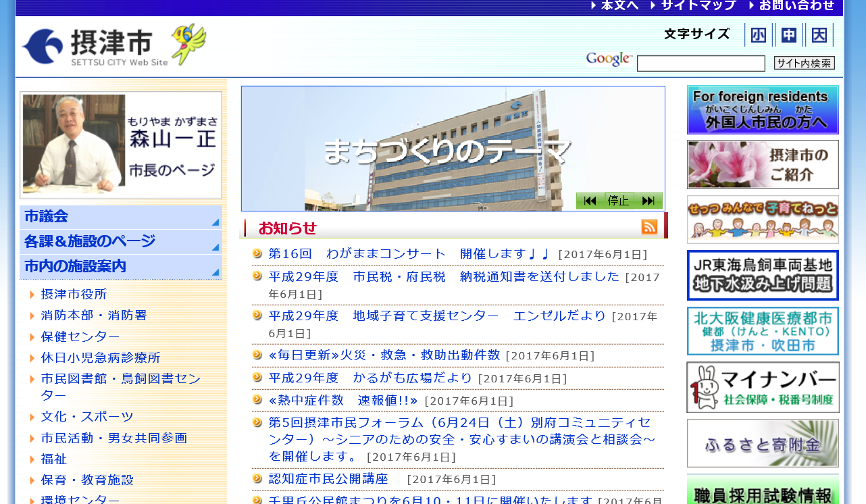
Task: Click bullet icon beside わがままコンサート item
Action: [x=257, y=253]
